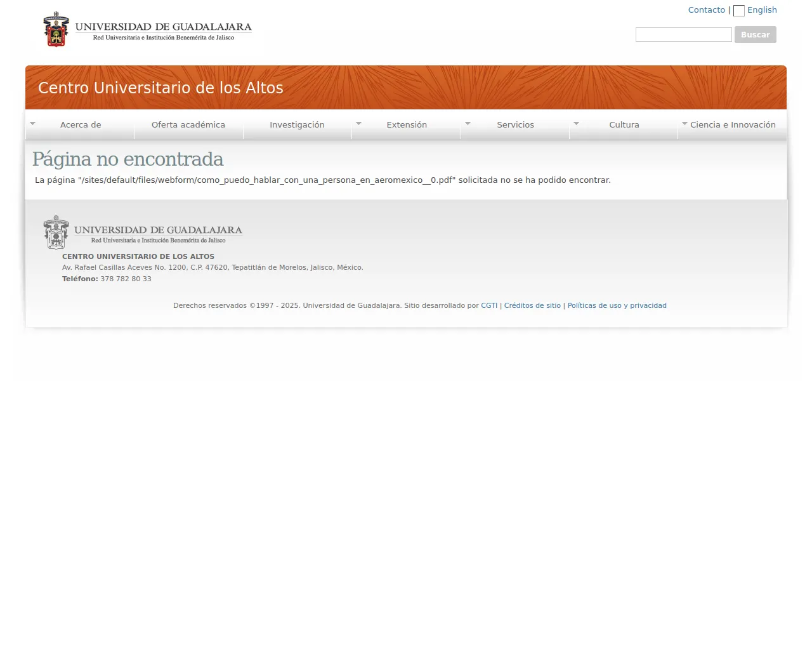
Task: Expand the Servicios dropdown arrow
Action: pos(468,123)
